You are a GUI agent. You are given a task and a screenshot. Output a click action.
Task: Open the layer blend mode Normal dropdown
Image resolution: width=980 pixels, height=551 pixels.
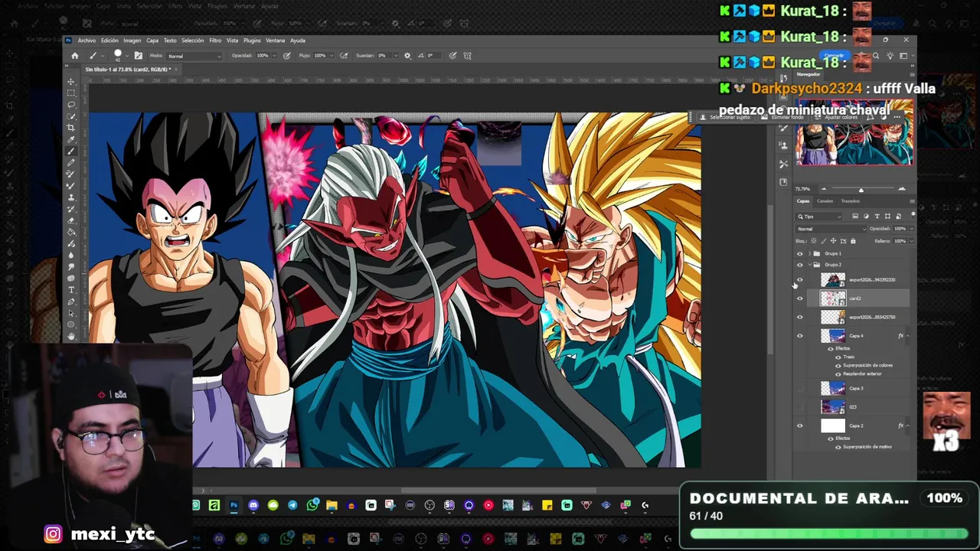[x=831, y=229]
